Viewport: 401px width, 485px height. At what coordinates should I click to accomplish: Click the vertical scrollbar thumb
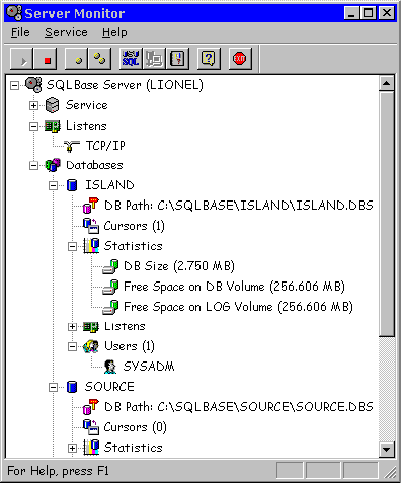click(386, 213)
